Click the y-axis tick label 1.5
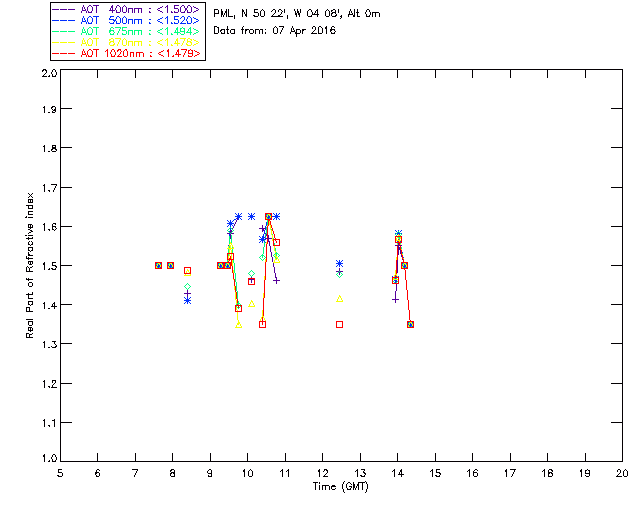 pyautogui.click(x=49, y=266)
